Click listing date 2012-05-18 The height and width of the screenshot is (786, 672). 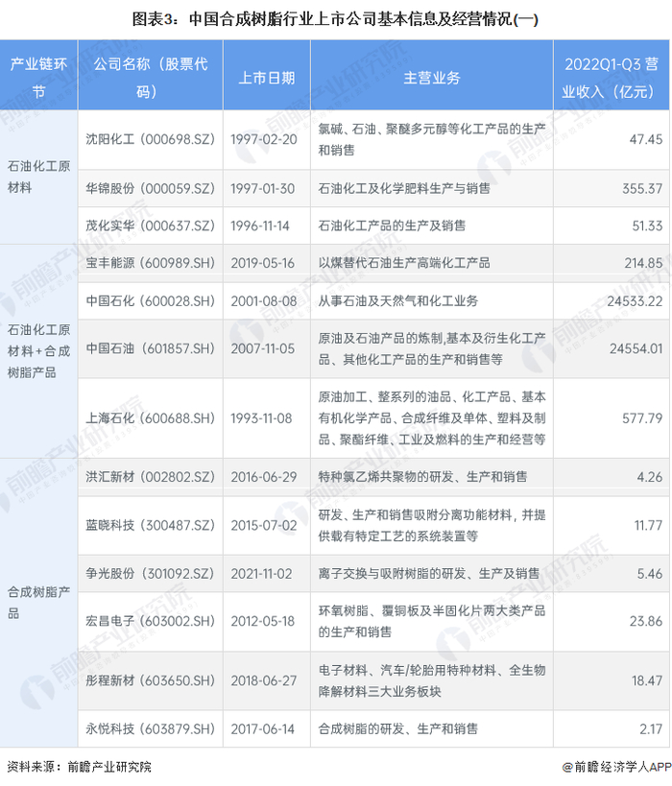point(263,621)
